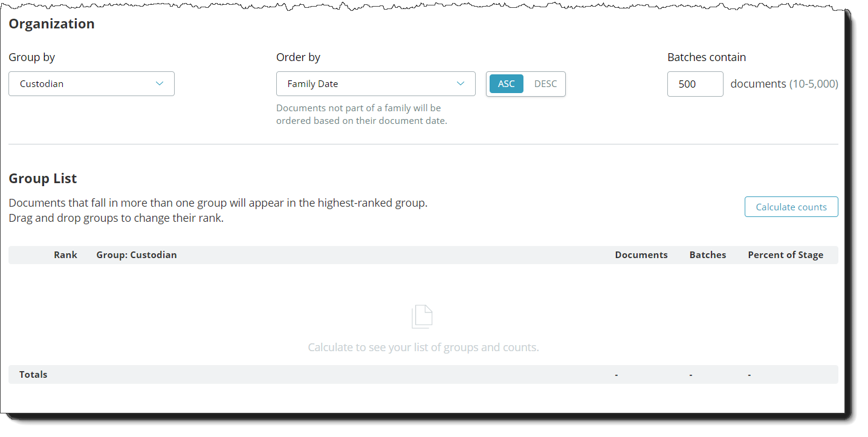The width and height of the screenshot is (868, 437).
Task: Open the Group by Custodian dropdown
Action: [x=91, y=83]
